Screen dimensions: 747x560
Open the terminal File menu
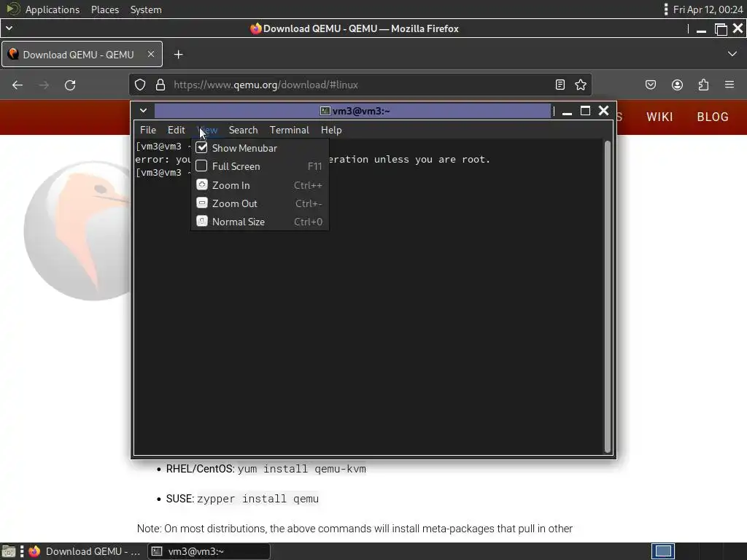pyautogui.click(x=147, y=130)
